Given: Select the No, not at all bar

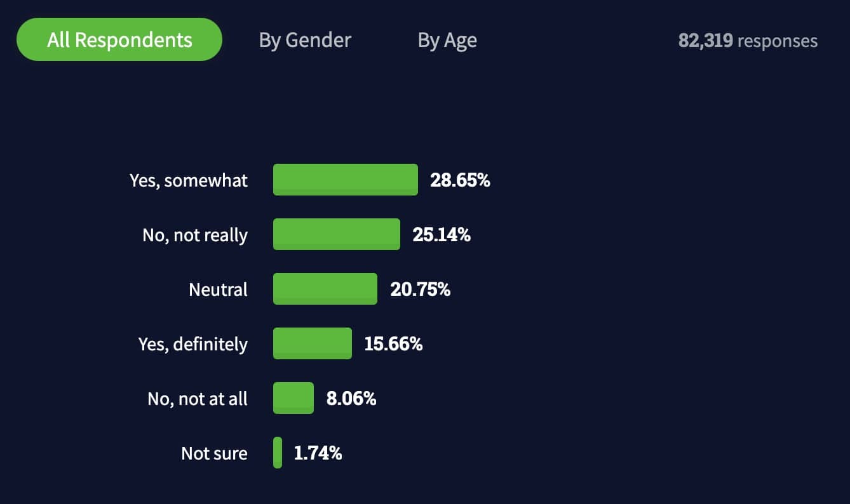Looking at the screenshot, I should pos(293,398).
